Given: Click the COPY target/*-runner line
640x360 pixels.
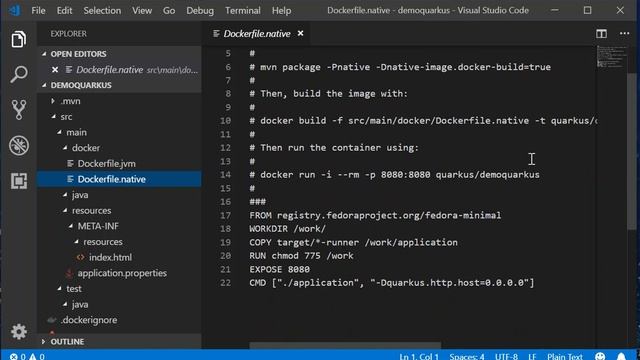Looking at the screenshot, I should (x=353, y=242).
